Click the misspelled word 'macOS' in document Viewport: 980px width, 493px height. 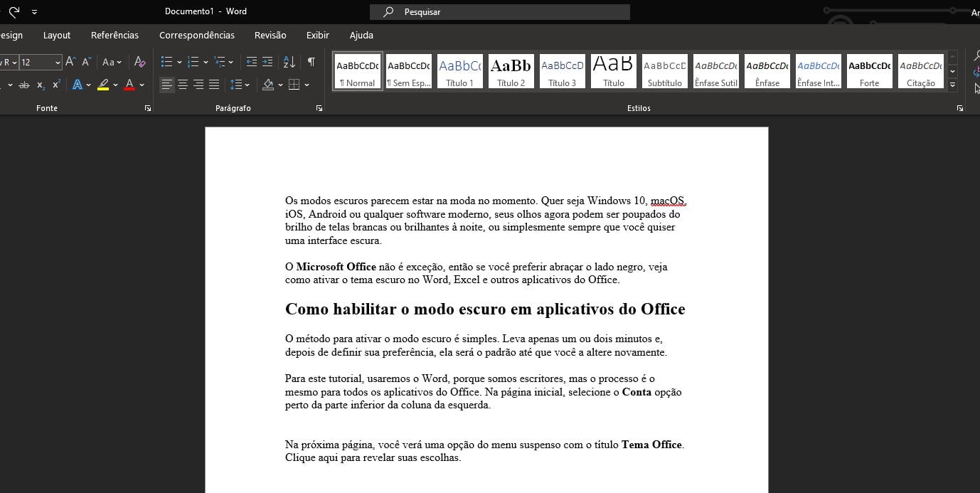pyautogui.click(x=668, y=201)
